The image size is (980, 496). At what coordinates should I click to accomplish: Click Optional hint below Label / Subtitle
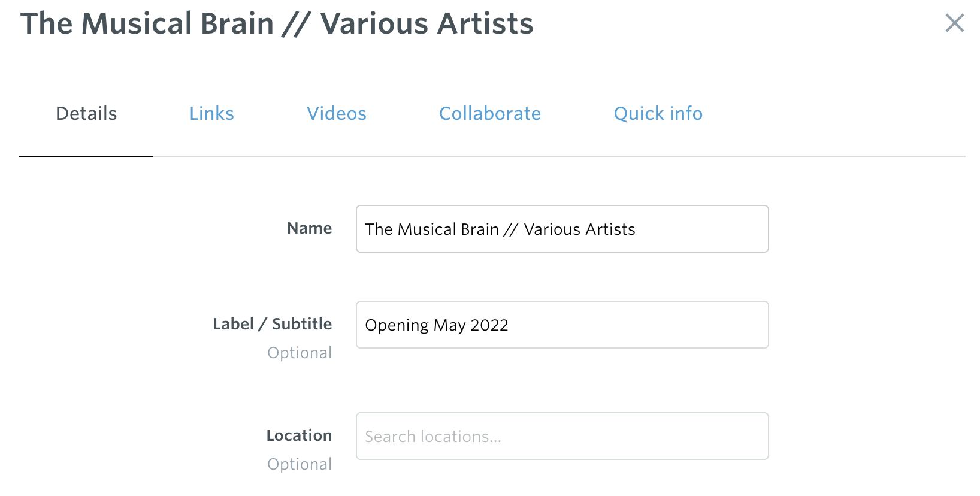click(300, 353)
